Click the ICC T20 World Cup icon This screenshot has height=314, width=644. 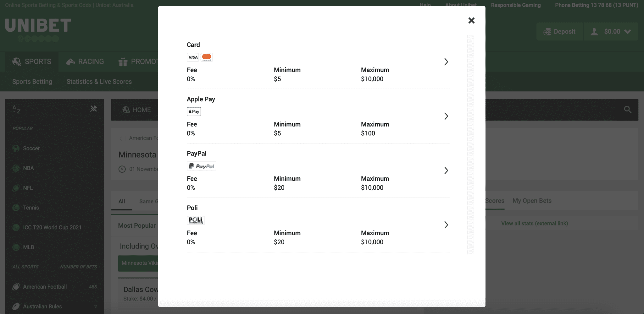(x=16, y=227)
